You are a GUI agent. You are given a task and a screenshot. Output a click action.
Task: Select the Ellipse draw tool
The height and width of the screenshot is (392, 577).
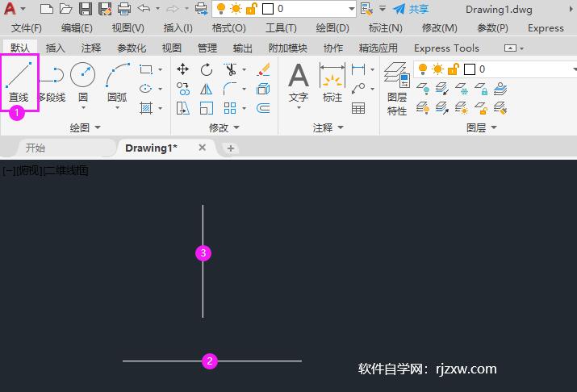(146, 88)
